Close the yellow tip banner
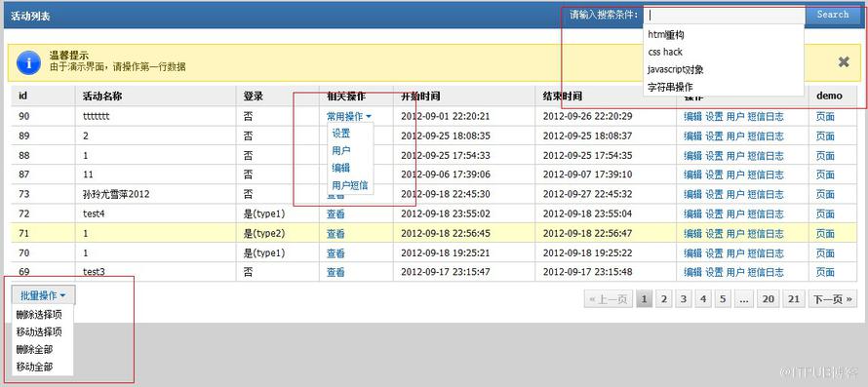This screenshot has height=387, width=868. coord(843,62)
